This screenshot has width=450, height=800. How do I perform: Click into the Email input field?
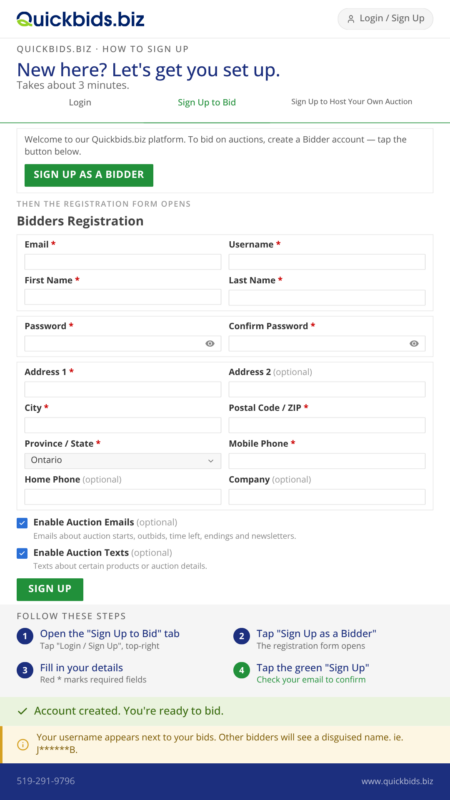coord(123,262)
